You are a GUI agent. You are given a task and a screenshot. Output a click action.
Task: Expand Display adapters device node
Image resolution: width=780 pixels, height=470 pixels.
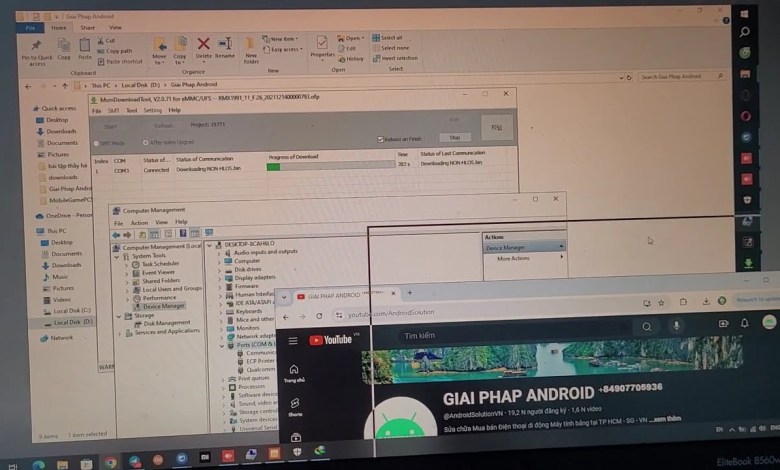[219, 279]
